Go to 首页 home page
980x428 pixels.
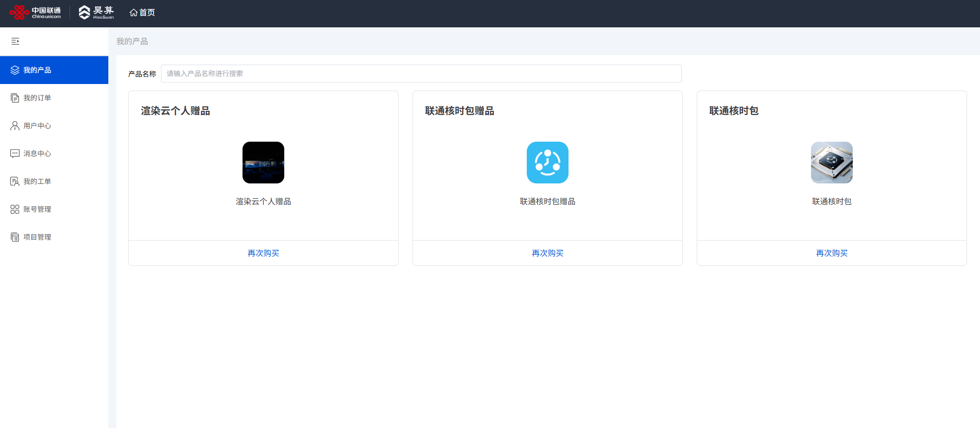coord(142,12)
